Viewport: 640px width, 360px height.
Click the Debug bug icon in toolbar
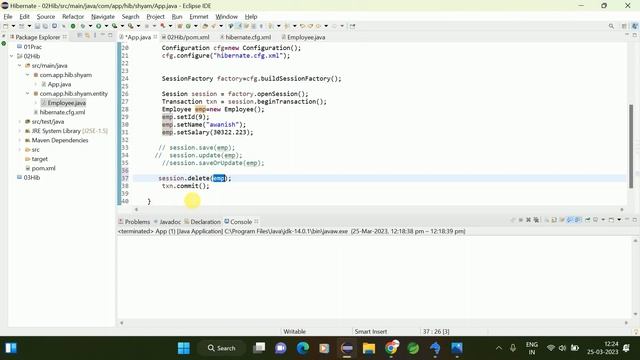coord(82,26)
